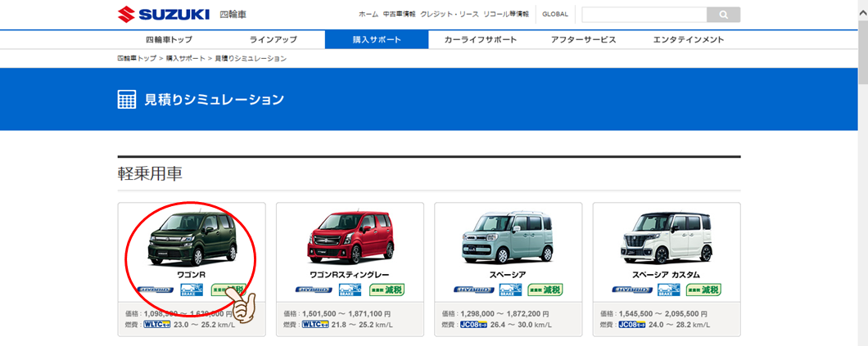Screen dimensions: 868x346
Task: Click the スペーシア model name
Action: coord(509,274)
